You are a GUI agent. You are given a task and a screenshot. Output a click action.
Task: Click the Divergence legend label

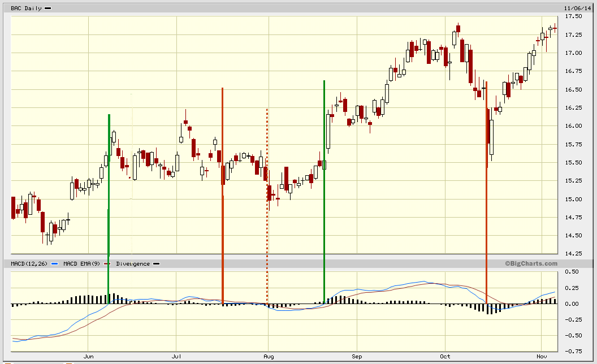pyautogui.click(x=133, y=263)
